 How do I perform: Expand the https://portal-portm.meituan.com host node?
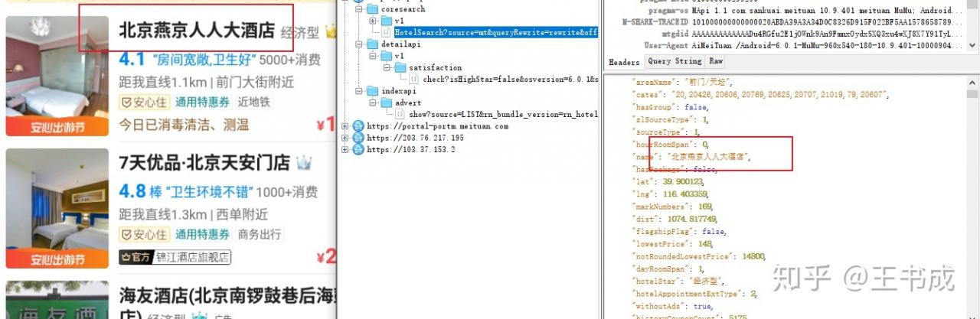pyautogui.click(x=345, y=125)
